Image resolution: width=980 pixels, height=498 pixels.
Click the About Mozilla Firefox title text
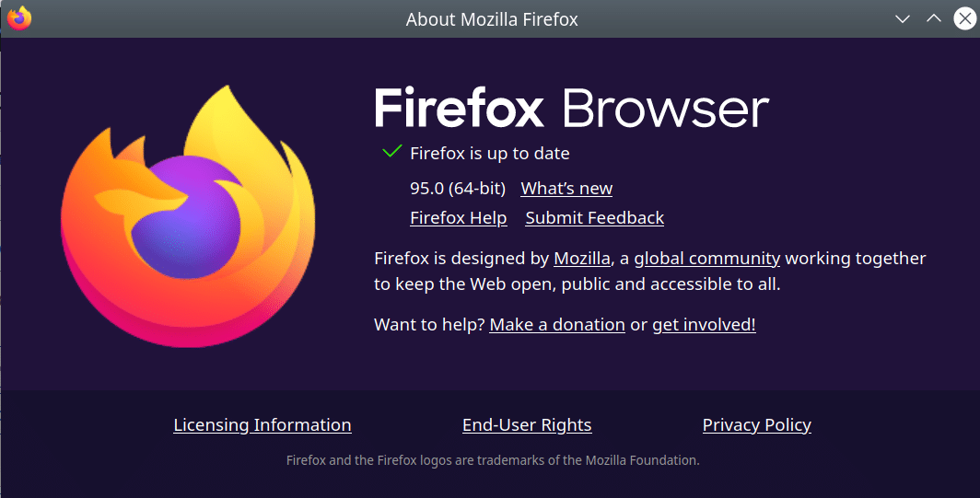point(492,18)
